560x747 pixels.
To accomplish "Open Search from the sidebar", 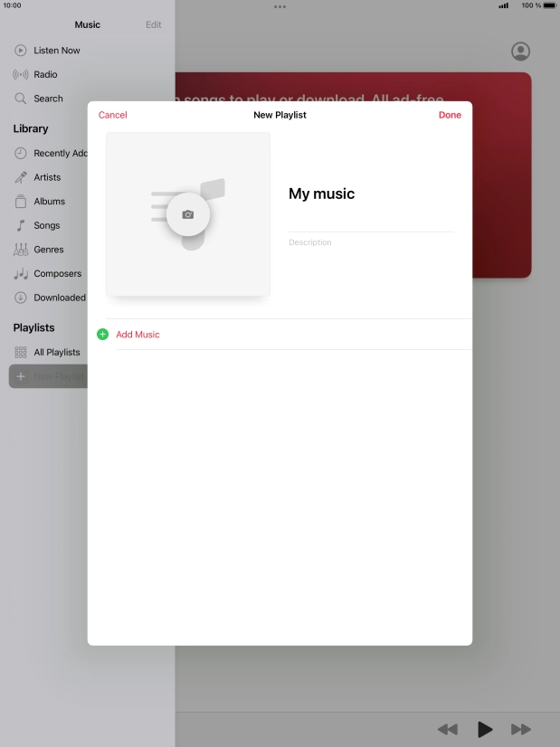I will [48, 99].
